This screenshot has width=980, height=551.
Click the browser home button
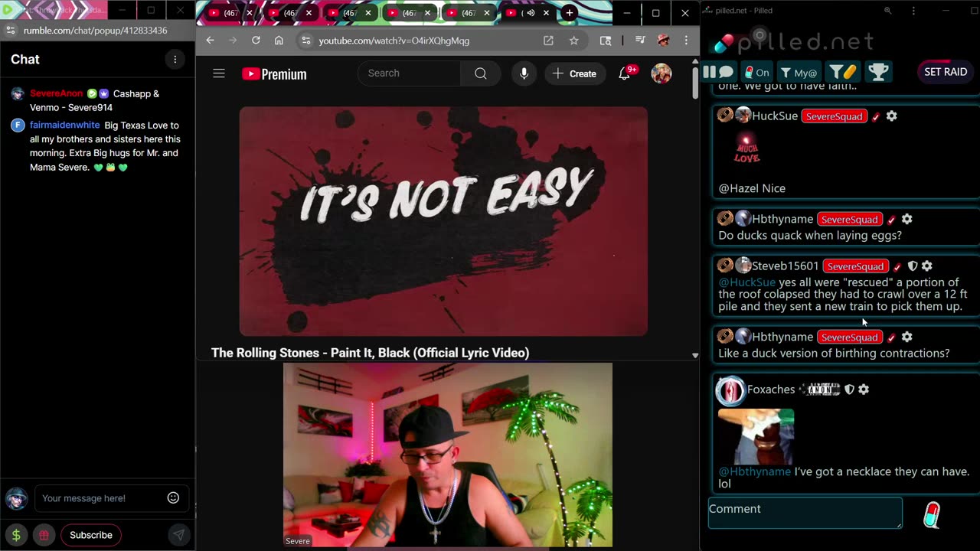tap(279, 41)
